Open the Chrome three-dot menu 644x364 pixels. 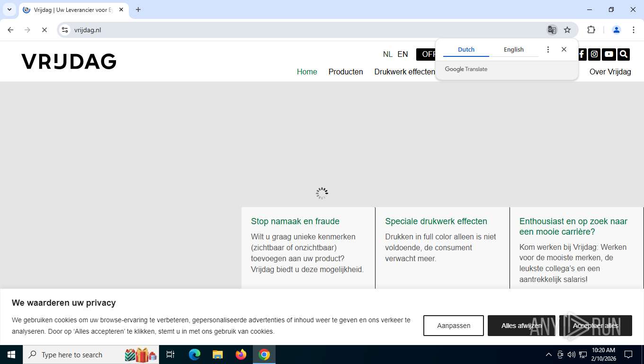pyautogui.click(x=633, y=30)
